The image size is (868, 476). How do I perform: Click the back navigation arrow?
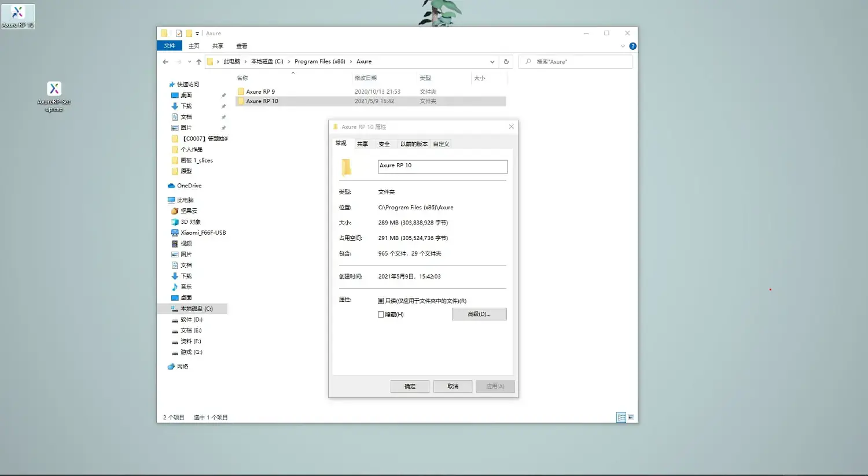point(165,61)
